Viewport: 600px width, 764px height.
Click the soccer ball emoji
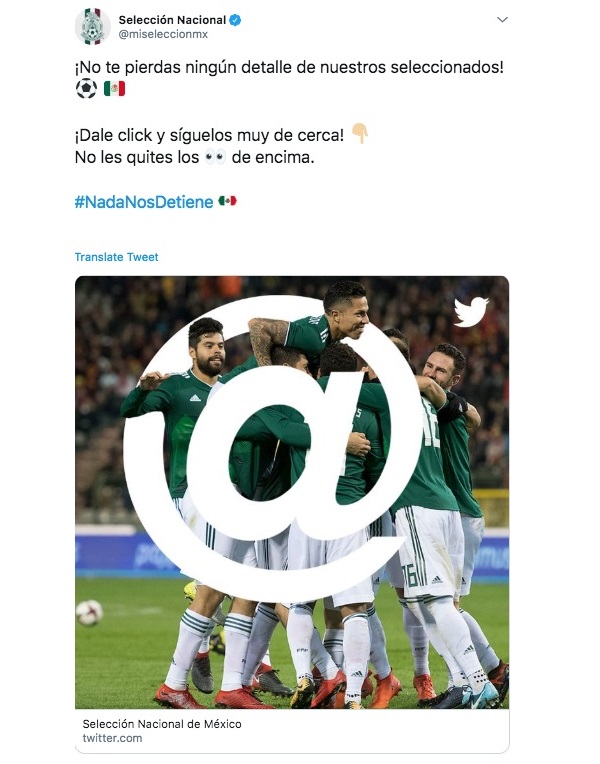coord(86,89)
